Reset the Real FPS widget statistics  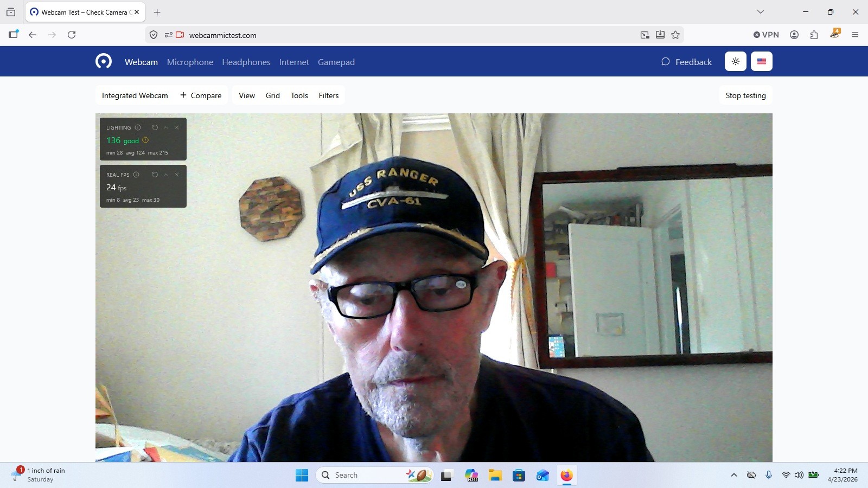coord(155,175)
